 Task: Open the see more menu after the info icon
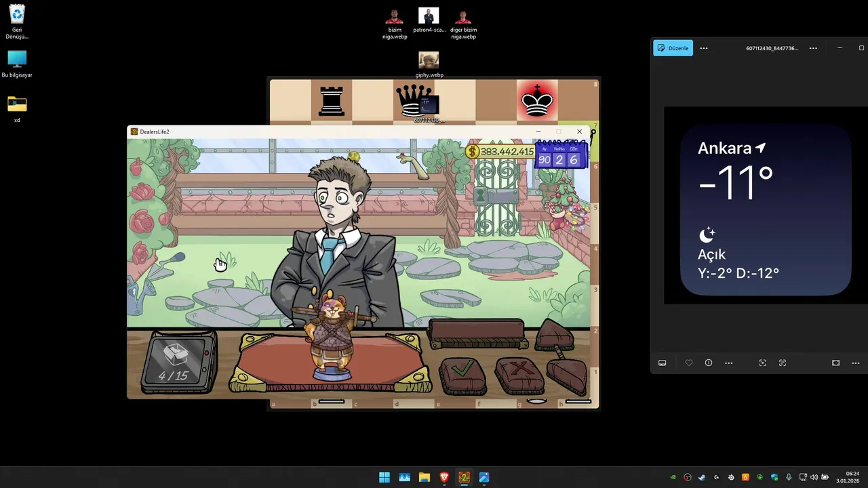click(729, 363)
